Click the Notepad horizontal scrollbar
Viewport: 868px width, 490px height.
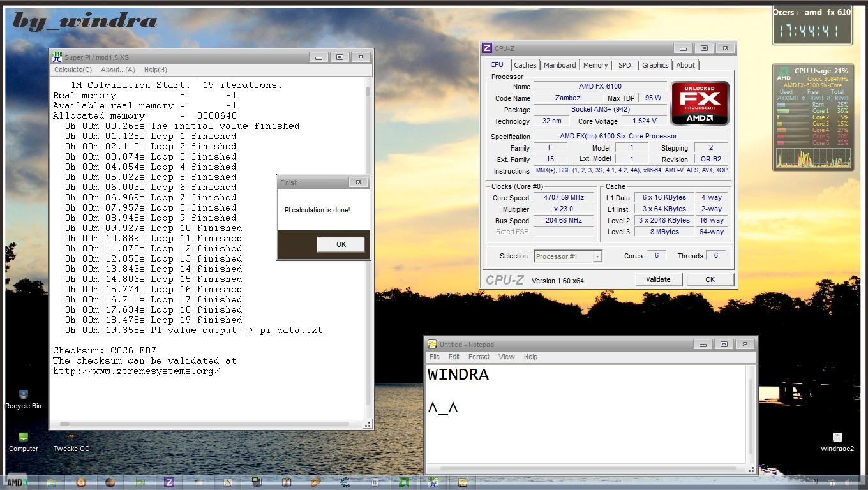pyautogui.click(x=586, y=468)
